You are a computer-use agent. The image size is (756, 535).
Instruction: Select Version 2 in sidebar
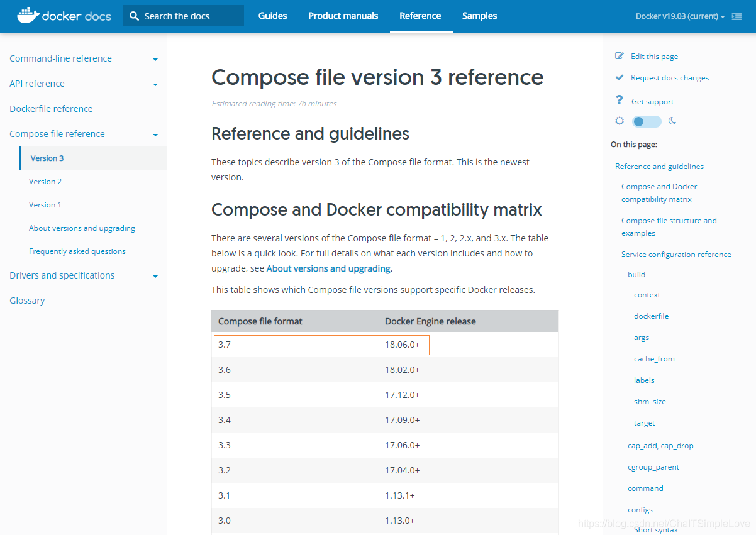pos(45,182)
